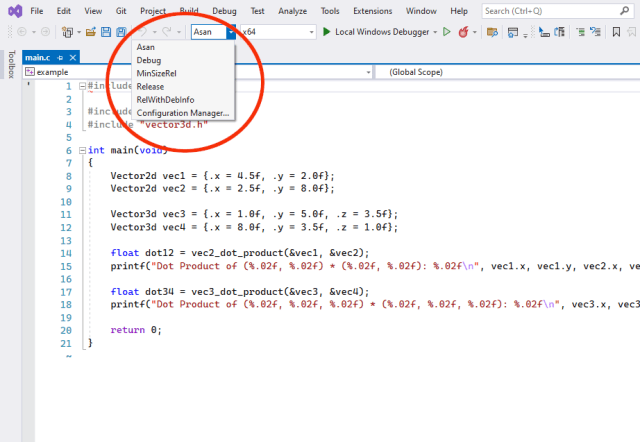Click the Save All icon
640x442 pixels.
tap(121, 32)
